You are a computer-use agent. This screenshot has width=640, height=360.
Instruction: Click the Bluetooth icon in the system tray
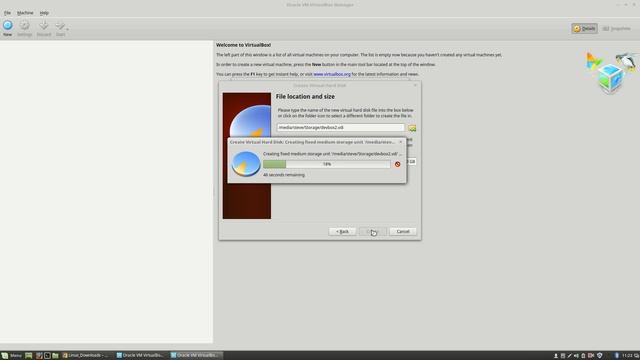click(617, 356)
